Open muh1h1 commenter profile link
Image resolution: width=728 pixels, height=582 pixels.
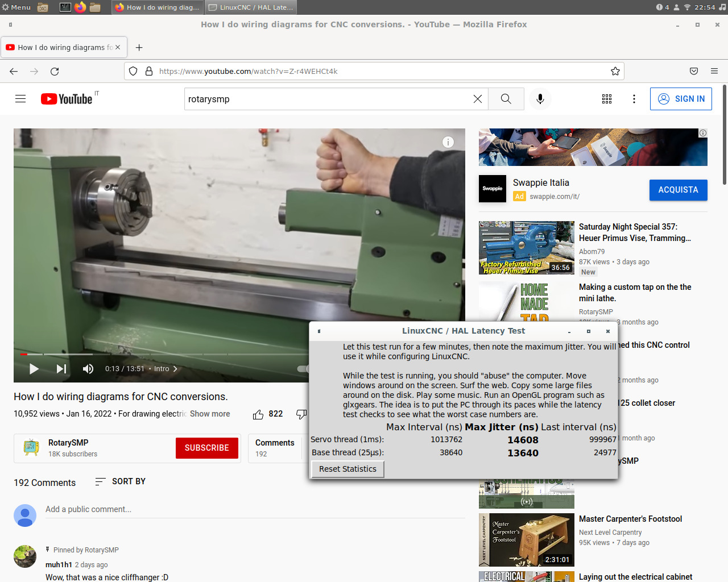tap(59, 564)
